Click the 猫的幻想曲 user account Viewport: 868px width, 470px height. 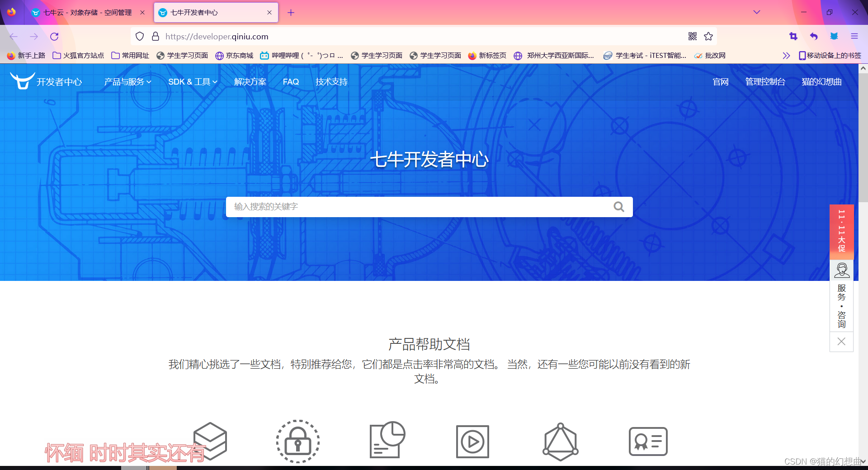click(821, 82)
